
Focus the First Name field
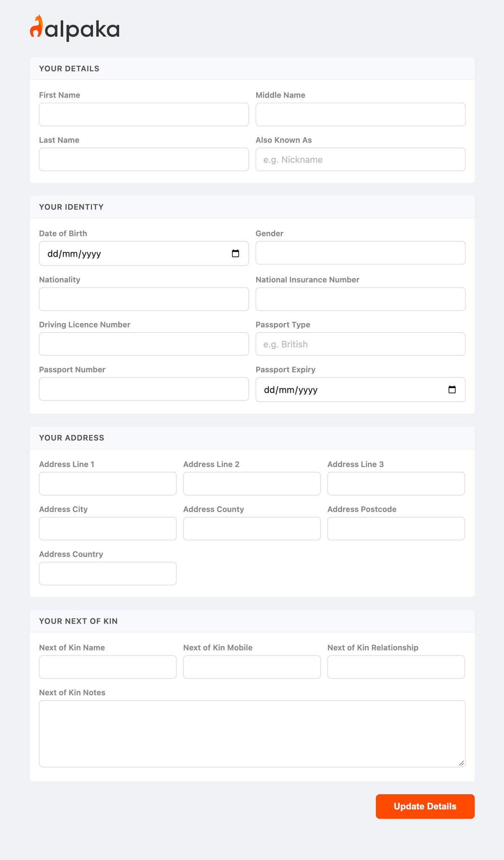144,114
